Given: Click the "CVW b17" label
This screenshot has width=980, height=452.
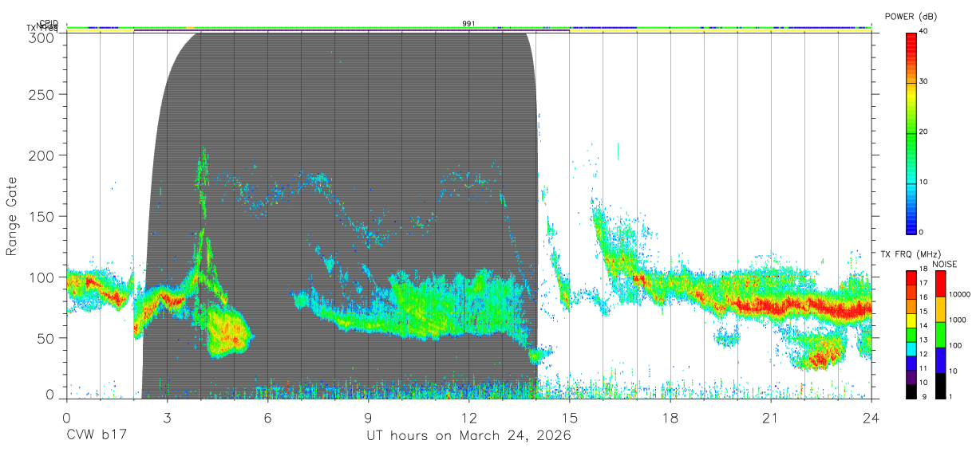Looking at the screenshot, I should click(x=96, y=436).
